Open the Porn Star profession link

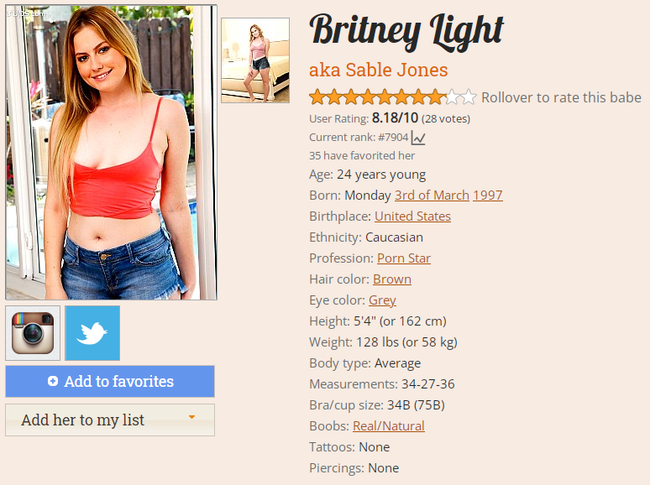click(x=404, y=258)
